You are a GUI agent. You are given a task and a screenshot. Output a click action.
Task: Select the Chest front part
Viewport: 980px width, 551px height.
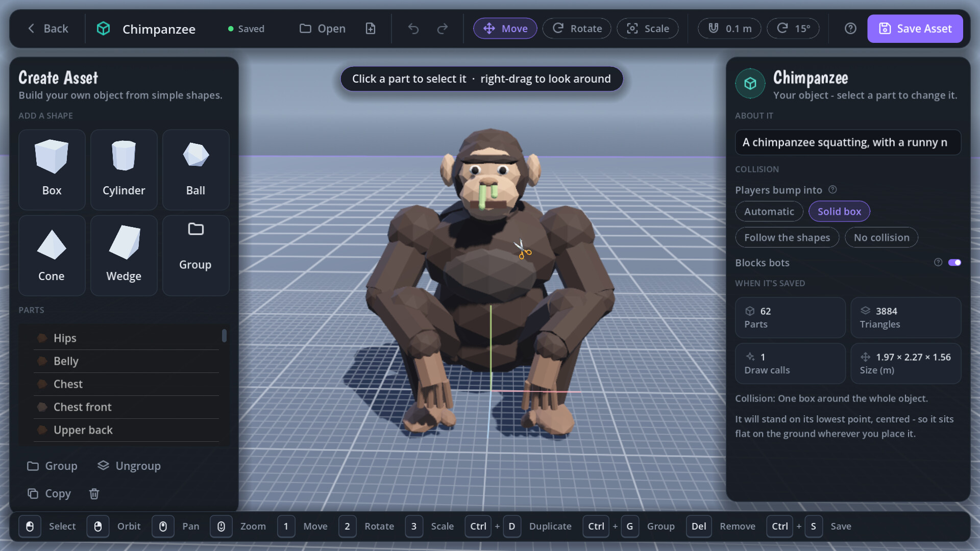pyautogui.click(x=126, y=407)
